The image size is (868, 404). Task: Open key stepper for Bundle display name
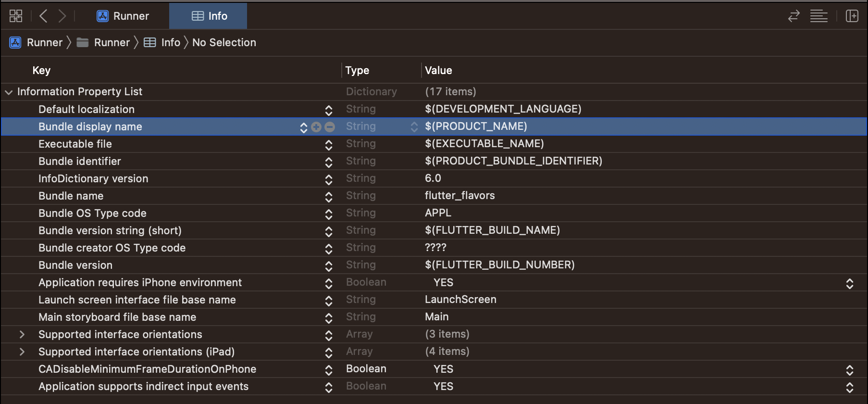pos(304,127)
